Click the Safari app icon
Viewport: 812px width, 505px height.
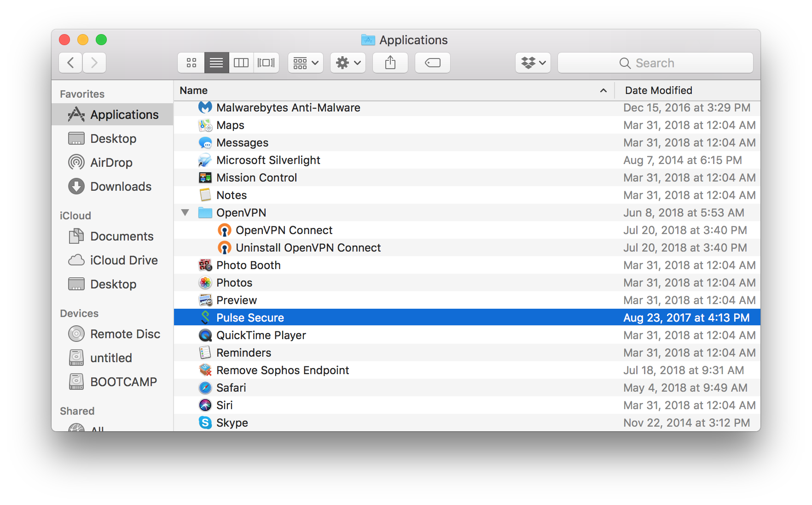[x=205, y=388]
